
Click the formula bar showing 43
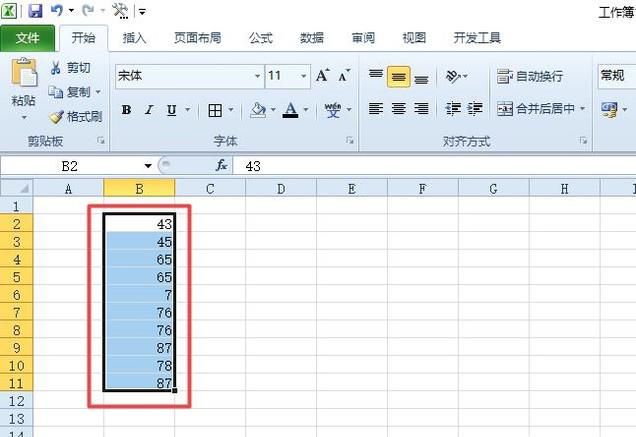click(x=434, y=166)
